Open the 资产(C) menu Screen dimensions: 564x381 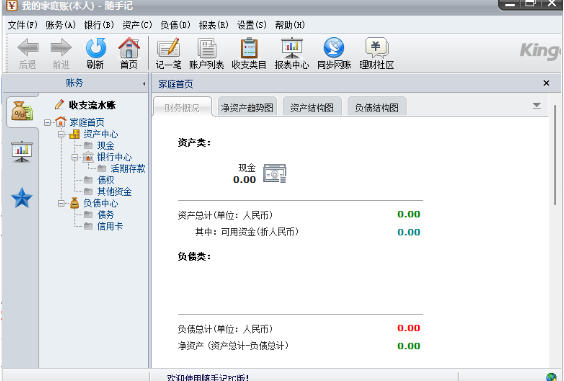[x=137, y=25]
